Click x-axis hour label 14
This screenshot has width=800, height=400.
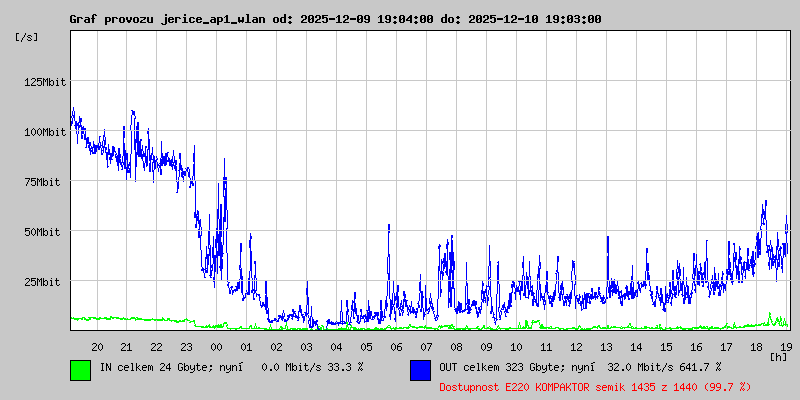coord(636,347)
